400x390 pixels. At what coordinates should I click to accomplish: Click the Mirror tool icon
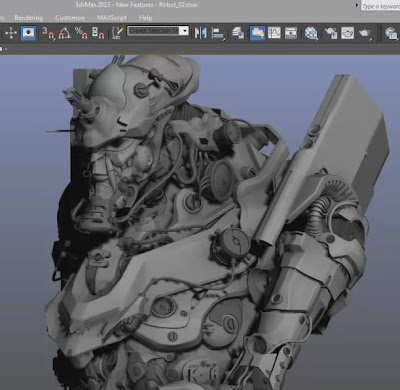coord(201,33)
